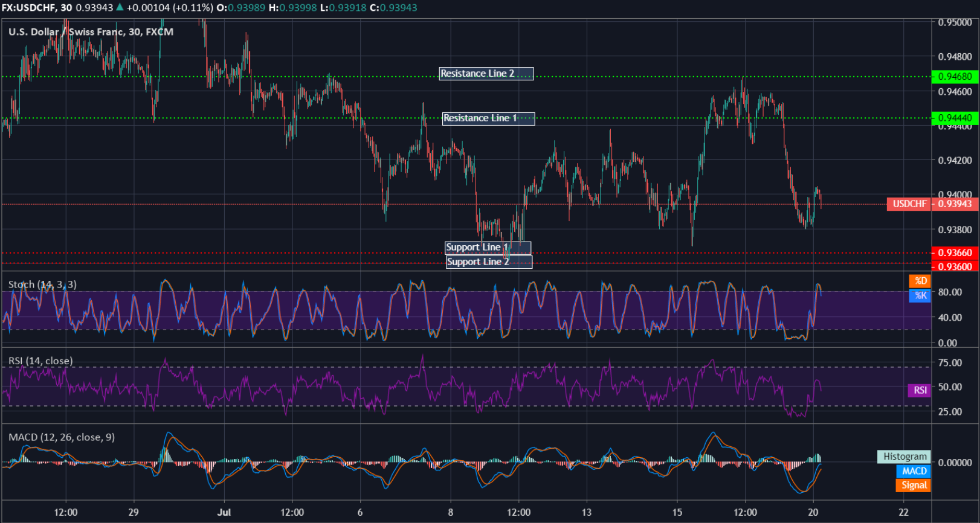Click the 22 date on time axis

(903, 512)
